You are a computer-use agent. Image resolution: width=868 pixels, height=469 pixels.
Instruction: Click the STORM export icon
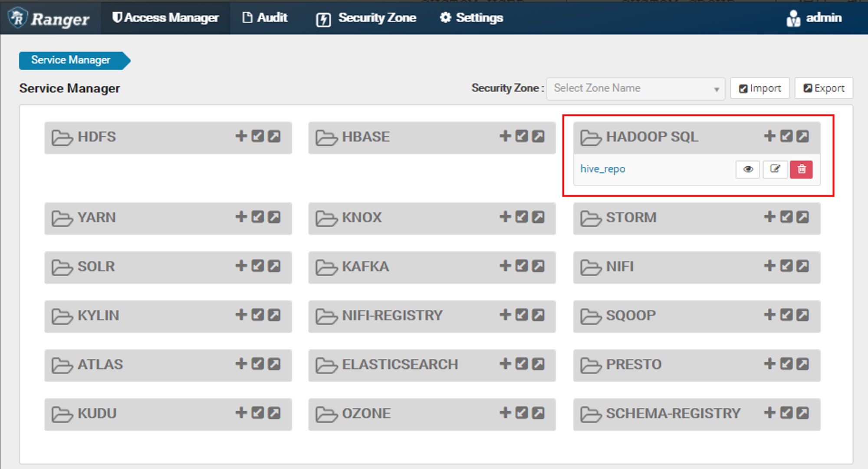tap(803, 217)
